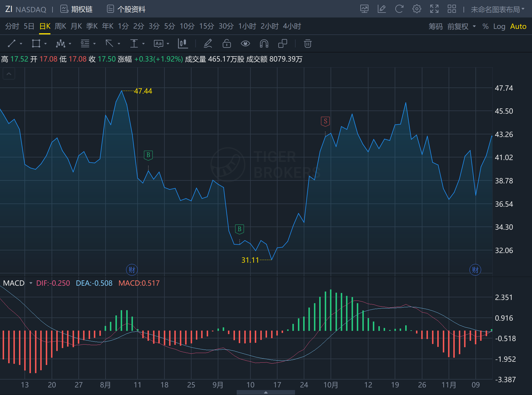Open the grid layout icon
Viewport: 532px width, 395px height.
pos(452,9)
